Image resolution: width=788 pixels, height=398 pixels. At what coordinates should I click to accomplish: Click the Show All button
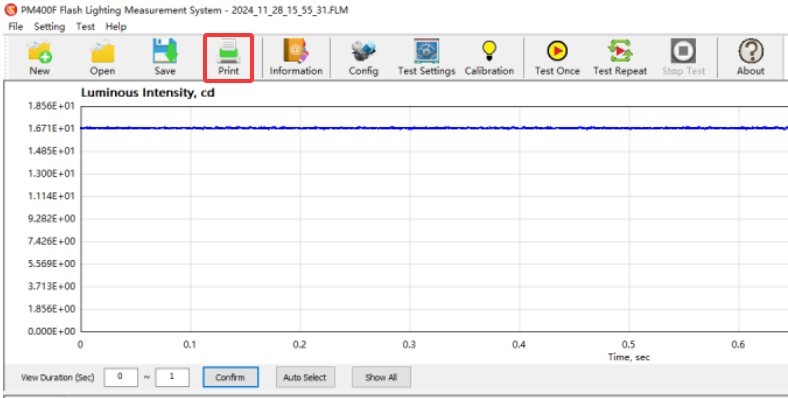point(381,377)
